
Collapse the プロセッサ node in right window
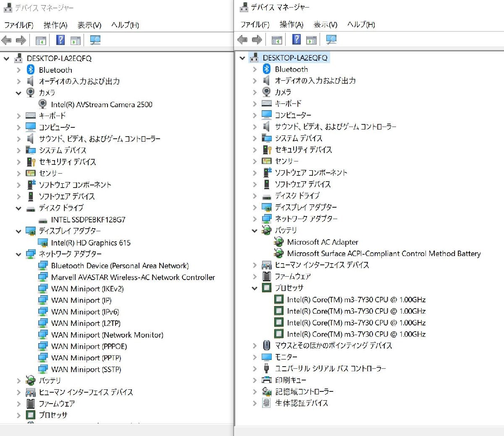point(255,288)
